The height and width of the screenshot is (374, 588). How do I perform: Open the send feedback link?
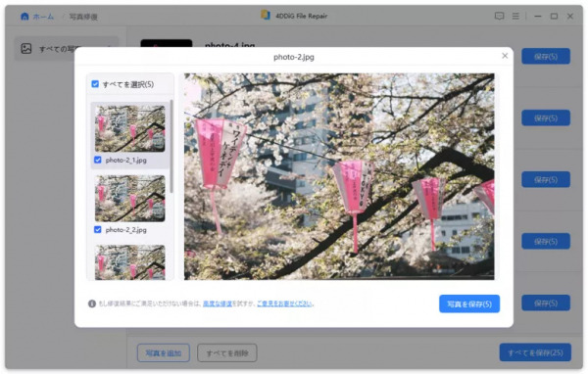tap(284, 304)
